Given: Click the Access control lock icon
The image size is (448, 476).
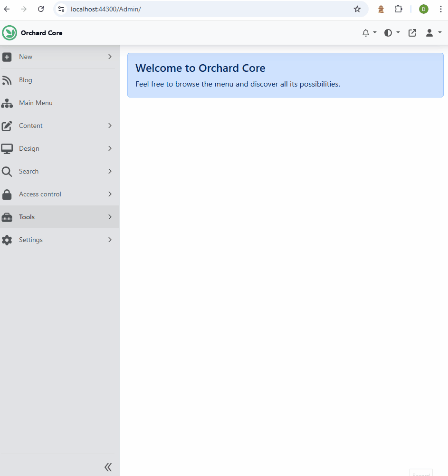Looking at the screenshot, I should 7,194.
